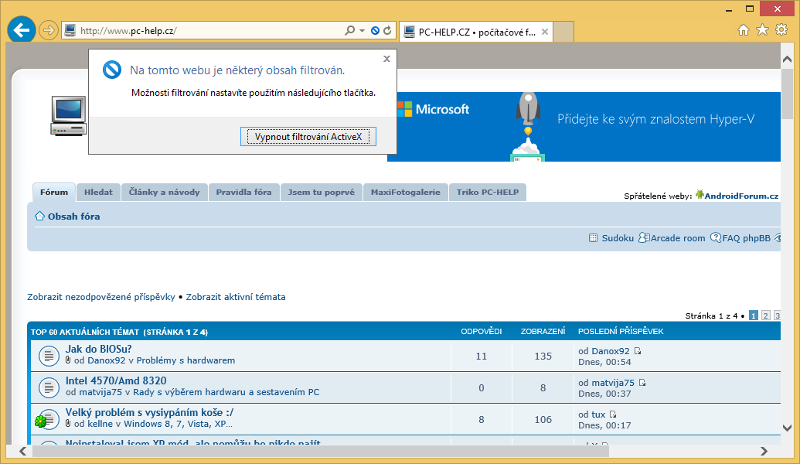Switch to the Články a návody tab

165,192
